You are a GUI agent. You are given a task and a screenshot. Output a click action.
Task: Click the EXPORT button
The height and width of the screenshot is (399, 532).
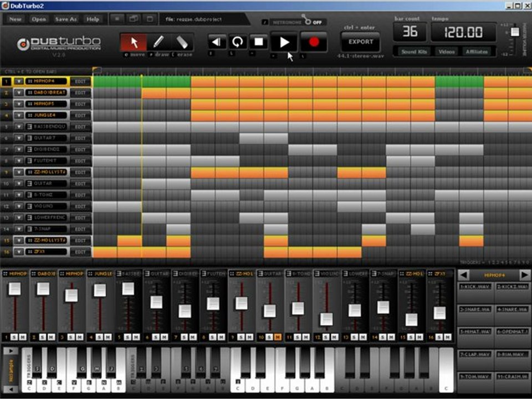[361, 42]
